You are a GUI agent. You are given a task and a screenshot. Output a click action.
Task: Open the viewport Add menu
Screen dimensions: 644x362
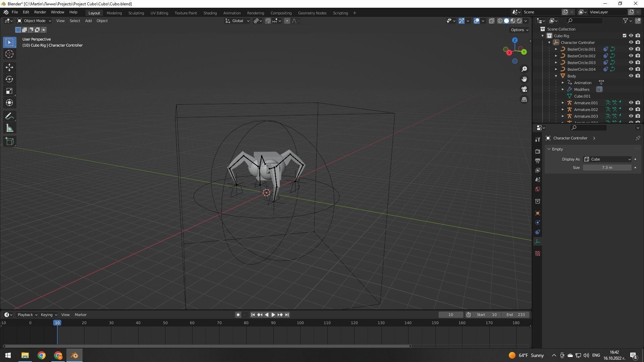(x=88, y=21)
